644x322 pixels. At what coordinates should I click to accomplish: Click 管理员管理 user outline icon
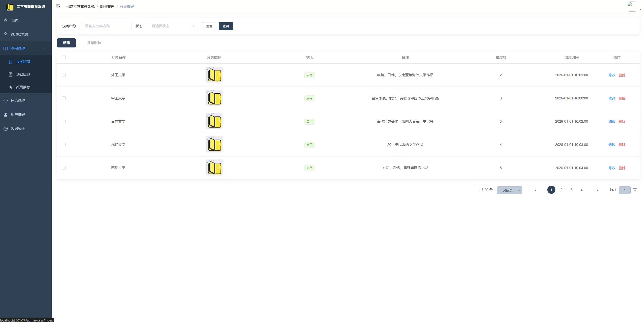pyautogui.click(x=6, y=34)
